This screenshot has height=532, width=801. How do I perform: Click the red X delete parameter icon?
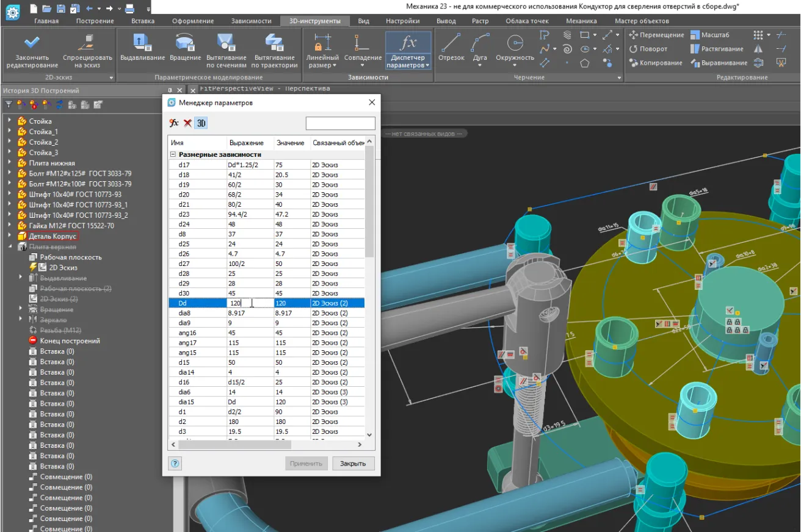click(187, 123)
